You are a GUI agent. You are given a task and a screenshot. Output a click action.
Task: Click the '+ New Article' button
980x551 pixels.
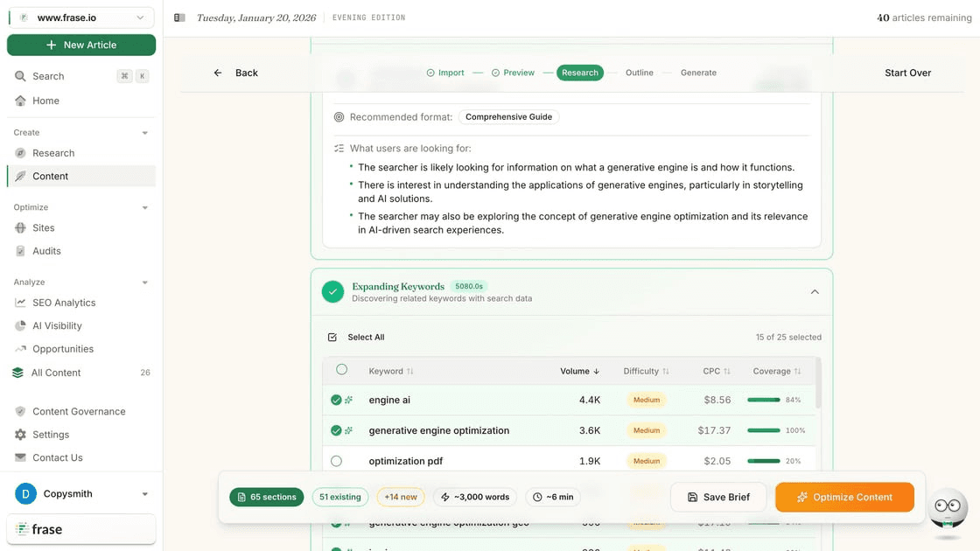pyautogui.click(x=80, y=45)
